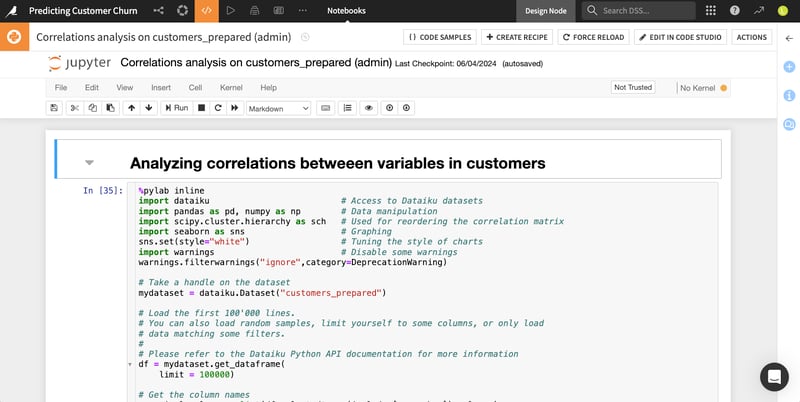Open the applications grid icon

tap(710, 11)
